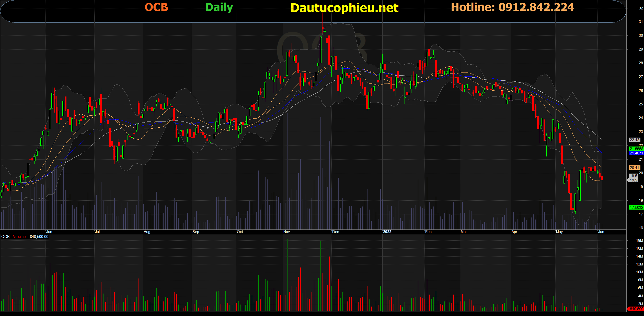Click the Feb marker on time axis
Image resolution: width=644 pixels, height=316 pixels.
tap(428, 232)
